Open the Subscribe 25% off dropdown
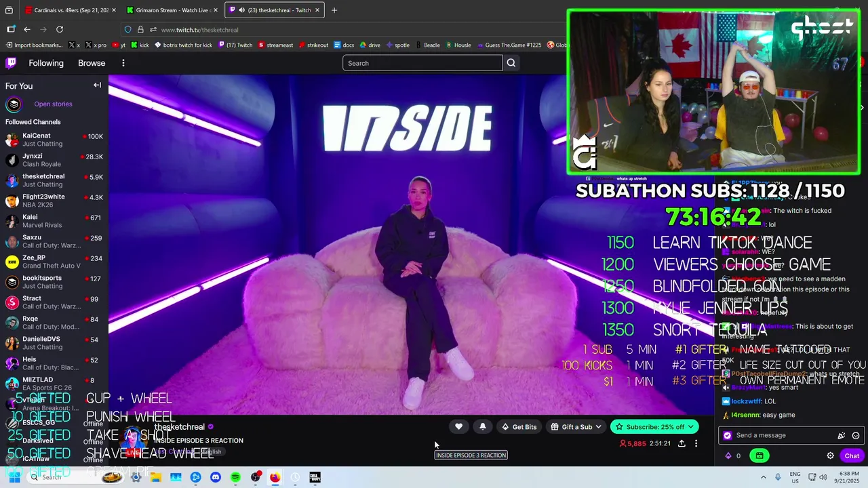Screen dimensions: 868x488 point(654,426)
